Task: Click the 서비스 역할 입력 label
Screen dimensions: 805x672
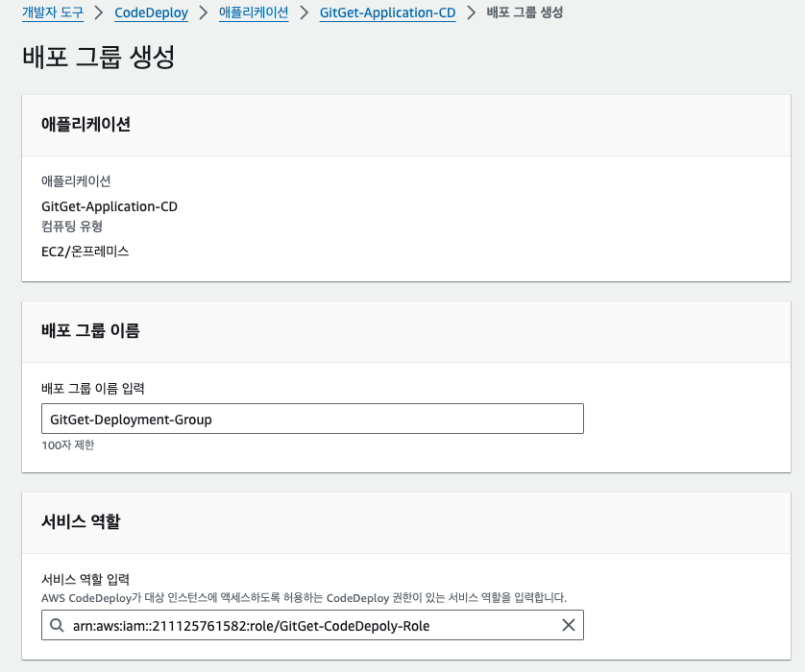Action: pos(85,580)
